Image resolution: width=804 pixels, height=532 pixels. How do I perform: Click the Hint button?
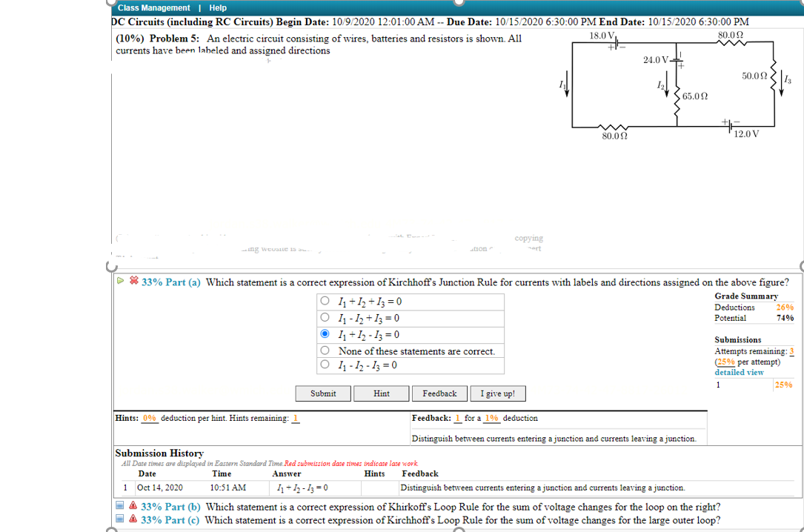381,393
